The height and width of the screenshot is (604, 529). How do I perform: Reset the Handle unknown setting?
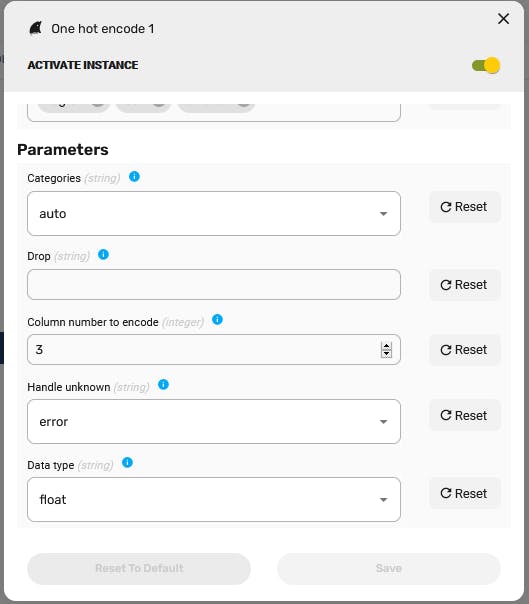[465, 415]
